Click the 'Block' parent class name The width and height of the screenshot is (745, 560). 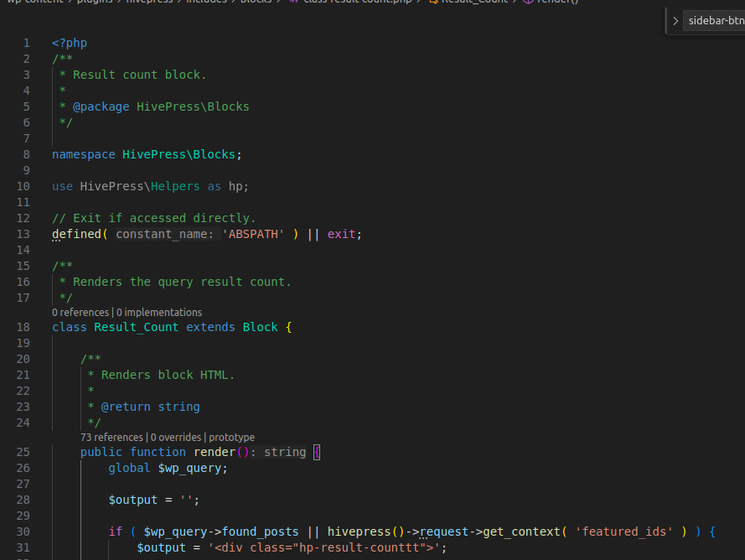click(x=260, y=327)
